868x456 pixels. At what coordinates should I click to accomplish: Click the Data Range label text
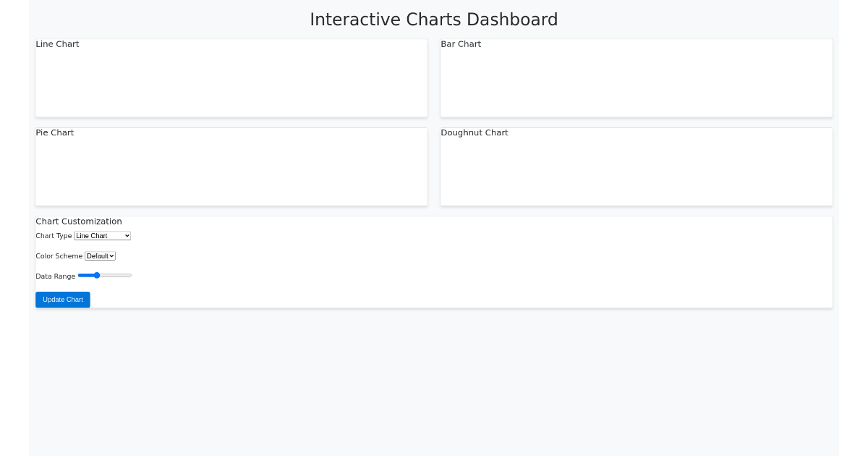(55, 276)
